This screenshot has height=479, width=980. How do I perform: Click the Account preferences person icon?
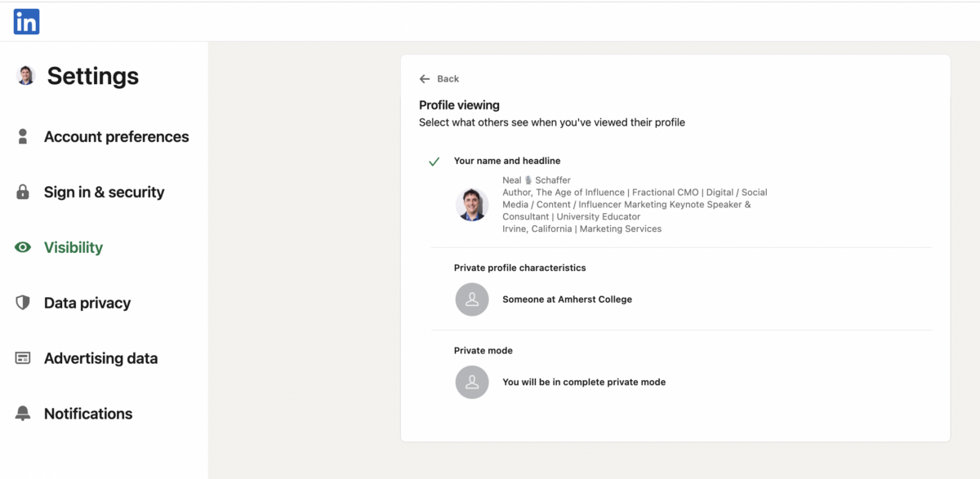(23, 136)
